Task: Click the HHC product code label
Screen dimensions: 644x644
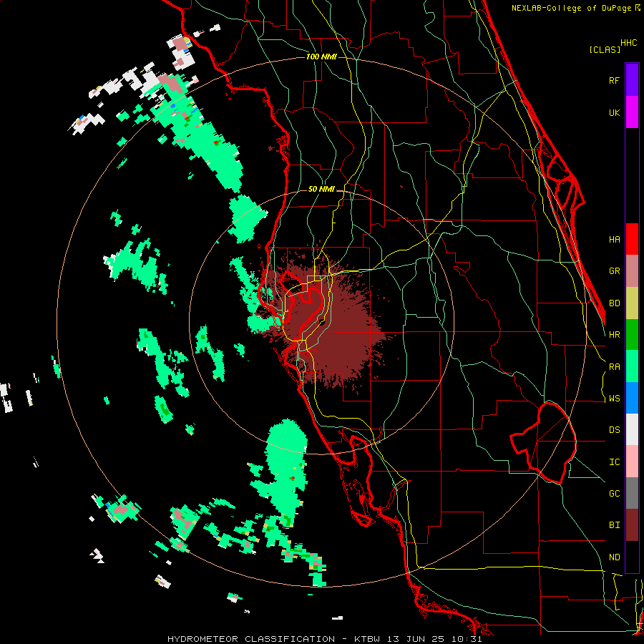Action: click(629, 43)
